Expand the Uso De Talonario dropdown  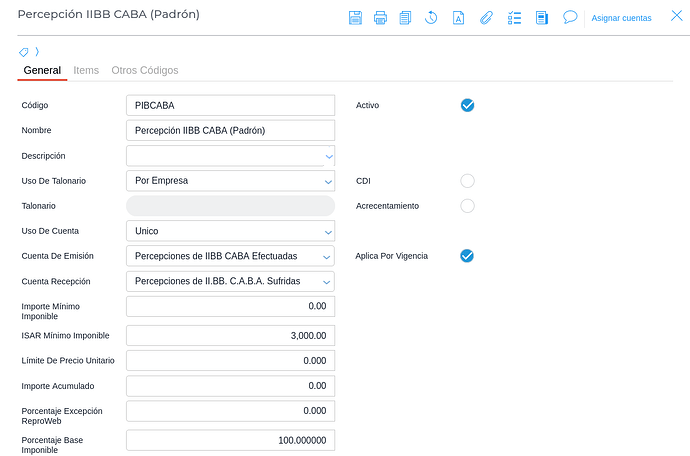tap(328, 181)
